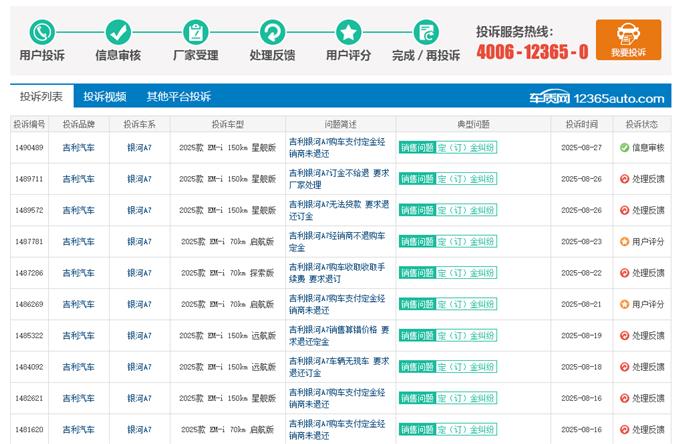Screen dimensions: 700x444
Task: Select the 投诉列表 tab
Action: (x=41, y=97)
